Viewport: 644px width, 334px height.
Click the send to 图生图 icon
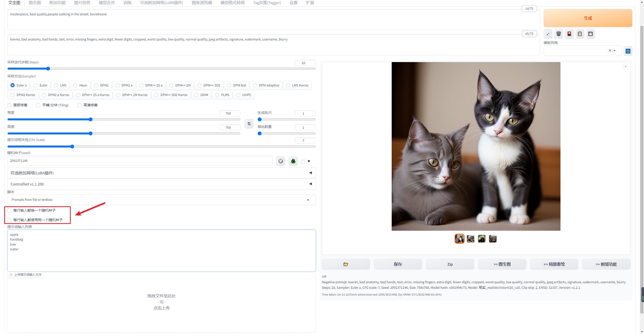pyautogui.click(x=502, y=264)
